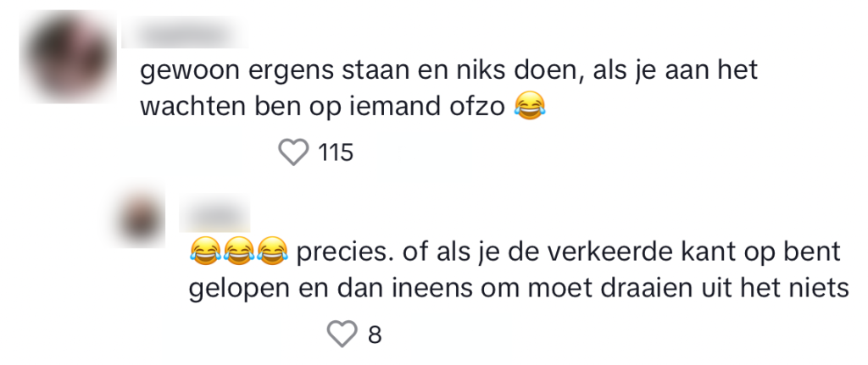
Task: Click the third laughing emoji before "precies"
Action: tap(270, 252)
